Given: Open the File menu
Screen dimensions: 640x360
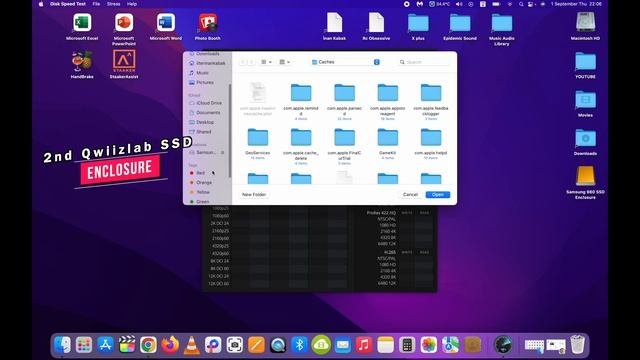Looking at the screenshot, I should click(x=96, y=4).
